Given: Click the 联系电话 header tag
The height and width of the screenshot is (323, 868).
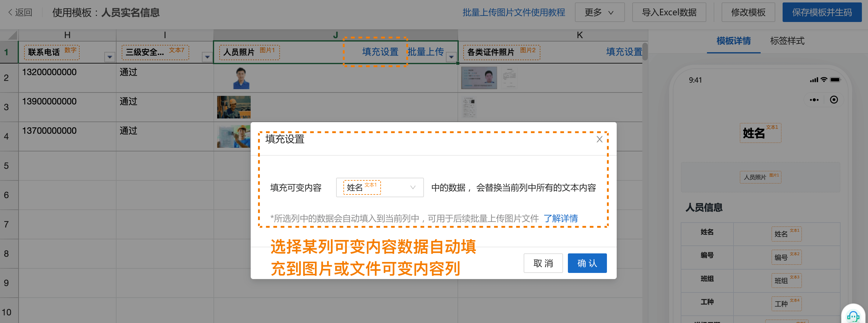Looking at the screenshot, I should 52,52.
